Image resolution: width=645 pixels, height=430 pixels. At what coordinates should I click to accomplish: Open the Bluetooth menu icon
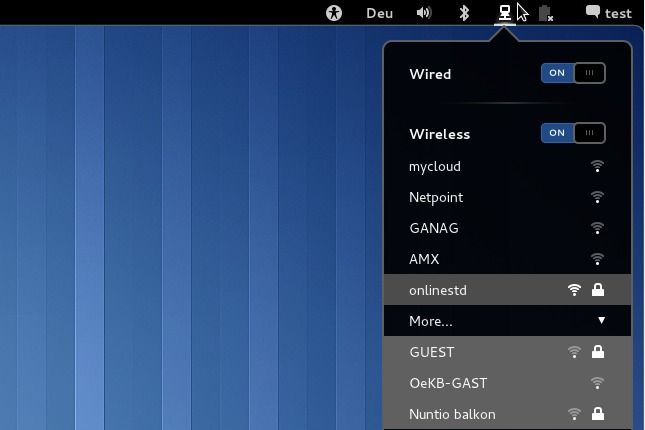tap(464, 13)
